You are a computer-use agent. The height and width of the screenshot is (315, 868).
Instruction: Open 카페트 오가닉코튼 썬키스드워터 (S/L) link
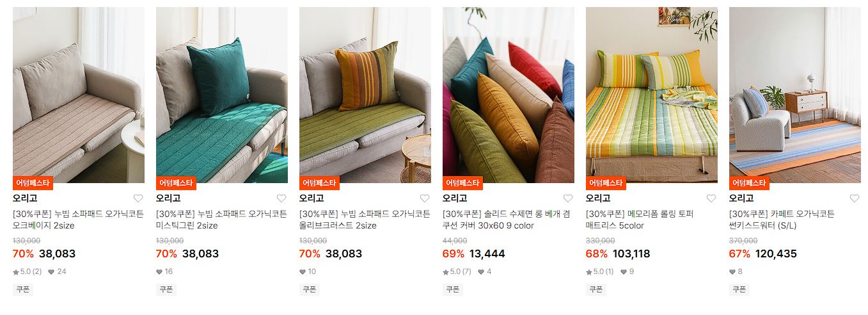(x=782, y=220)
